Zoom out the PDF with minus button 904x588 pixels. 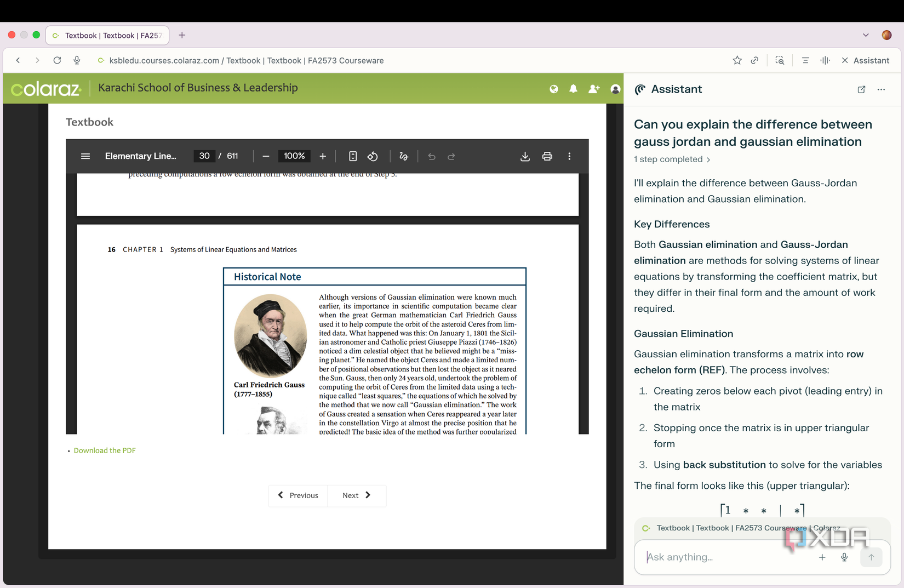coord(266,156)
